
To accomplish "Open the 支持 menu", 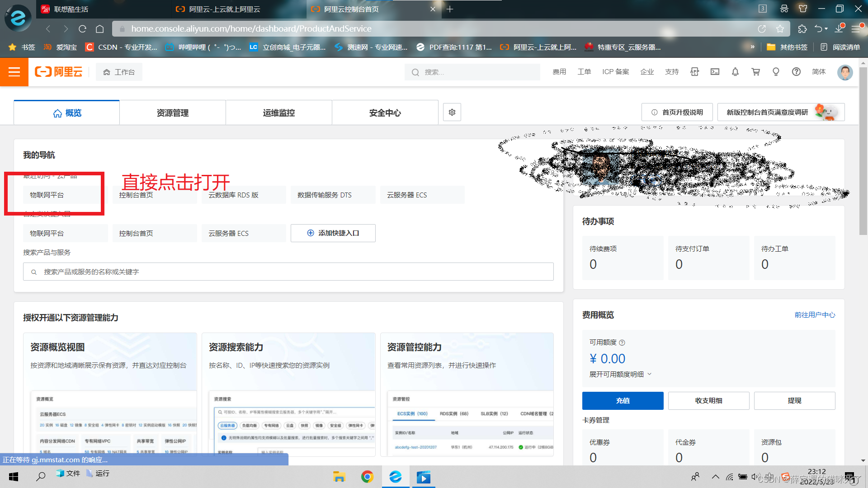I will tap(672, 72).
